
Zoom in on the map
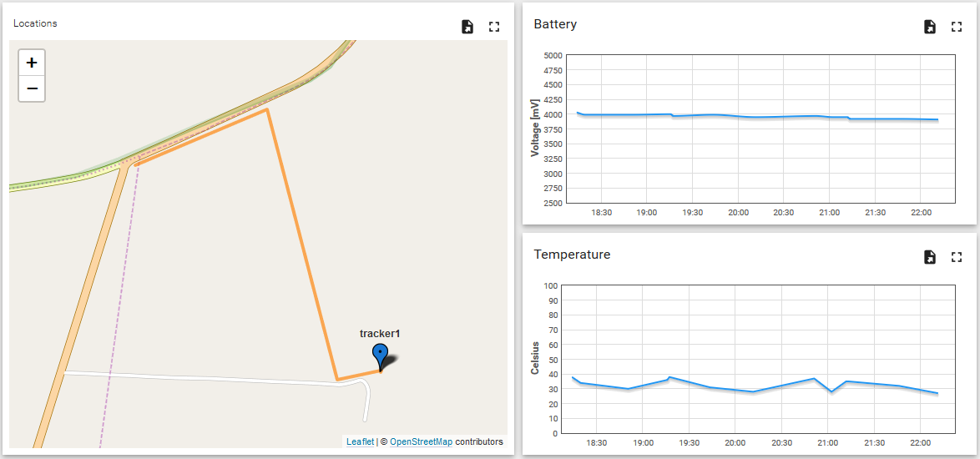click(32, 63)
